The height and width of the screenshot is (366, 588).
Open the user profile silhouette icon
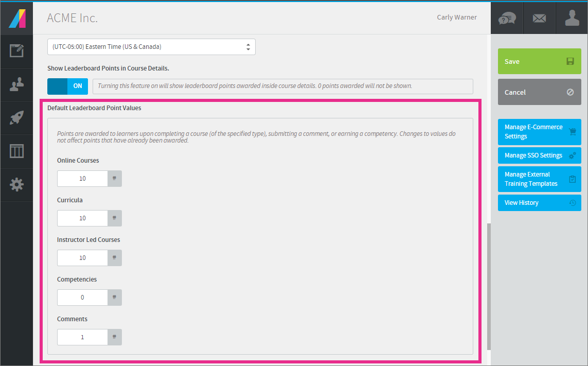click(x=572, y=18)
